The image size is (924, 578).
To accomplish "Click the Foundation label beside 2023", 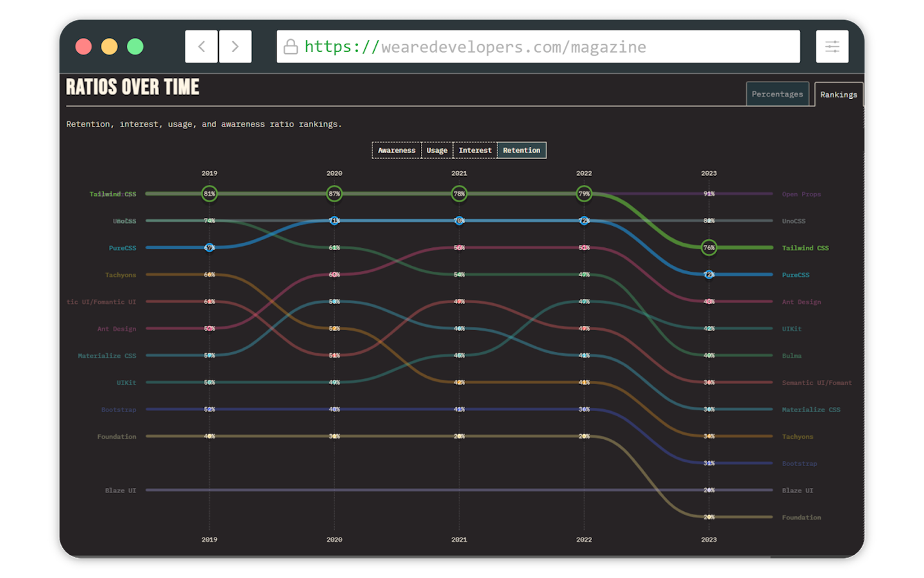I will pos(801,518).
